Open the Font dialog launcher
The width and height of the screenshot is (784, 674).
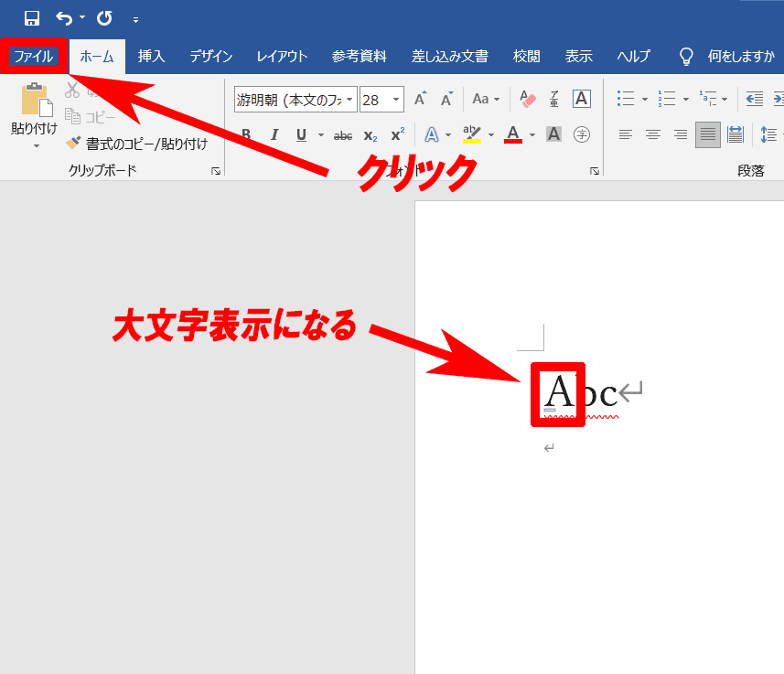tap(594, 171)
